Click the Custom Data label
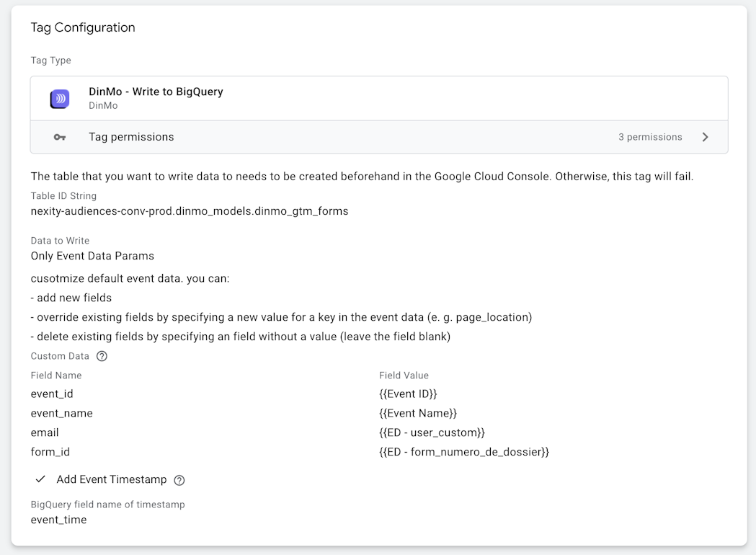Image resolution: width=756 pixels, height=555 pixels. pos(60,356)
